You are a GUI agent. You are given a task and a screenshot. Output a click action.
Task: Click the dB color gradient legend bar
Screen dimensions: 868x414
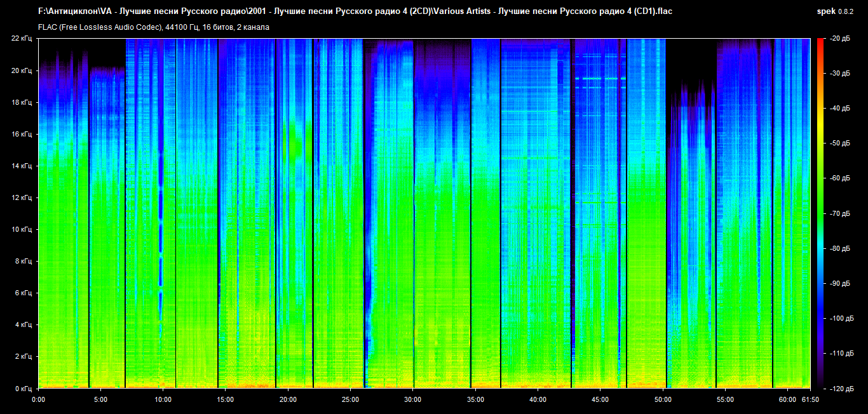(x=820, y=213)
